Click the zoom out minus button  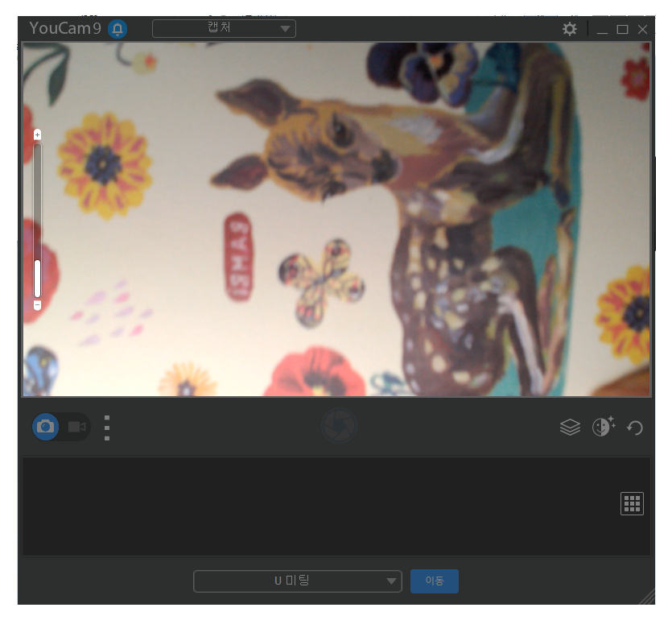(x=38, y=305)
